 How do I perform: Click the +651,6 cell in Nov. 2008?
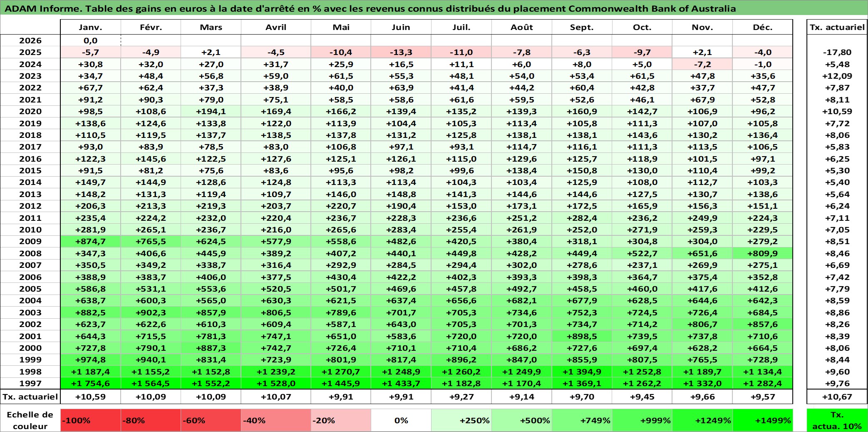click(702, 253)
